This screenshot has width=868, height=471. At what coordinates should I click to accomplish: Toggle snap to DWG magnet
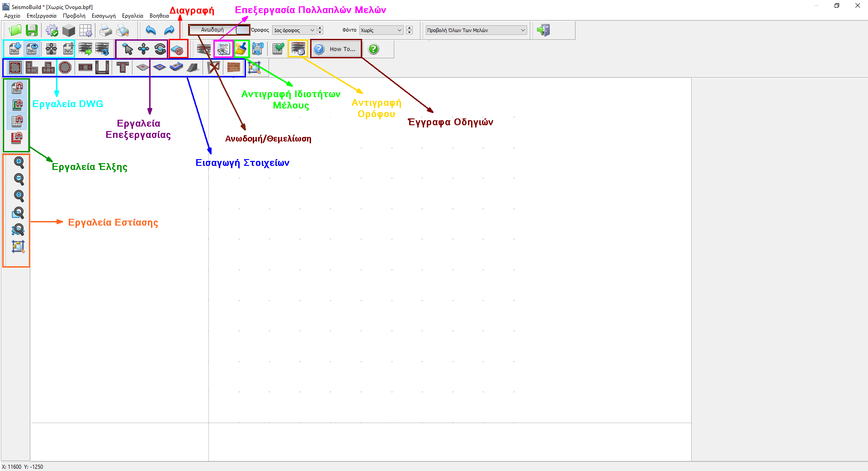[17, 88]
